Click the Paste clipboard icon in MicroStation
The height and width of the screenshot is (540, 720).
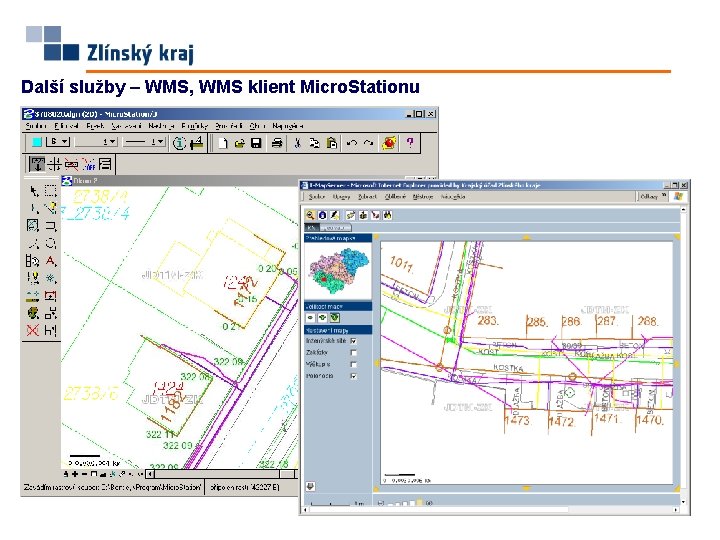coord(332,143)
